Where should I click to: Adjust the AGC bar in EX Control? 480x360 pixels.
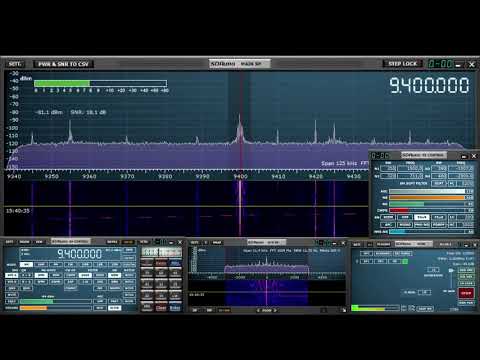[427, 191]
